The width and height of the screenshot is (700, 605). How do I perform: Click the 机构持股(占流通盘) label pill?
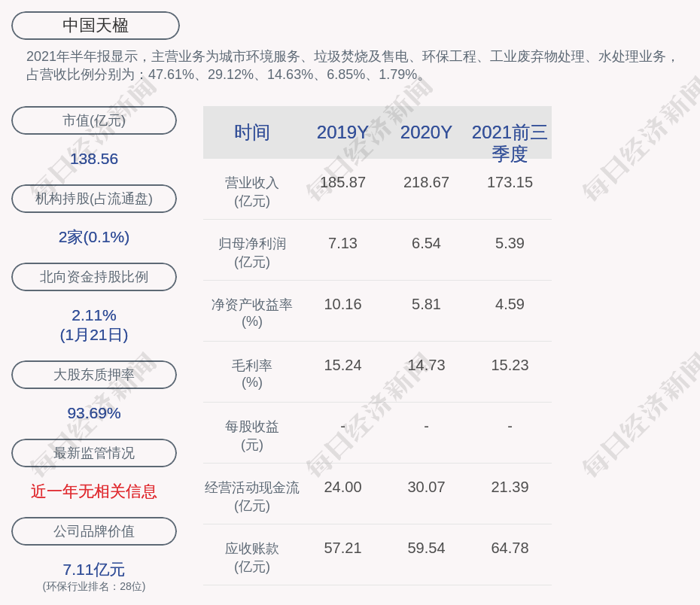pos(94,199)
